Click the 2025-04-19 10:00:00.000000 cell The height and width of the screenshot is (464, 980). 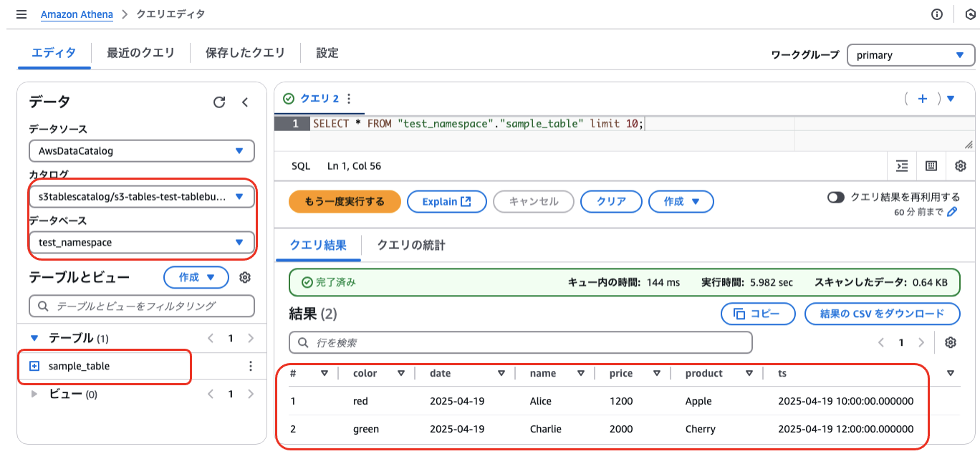pos(846,401)
